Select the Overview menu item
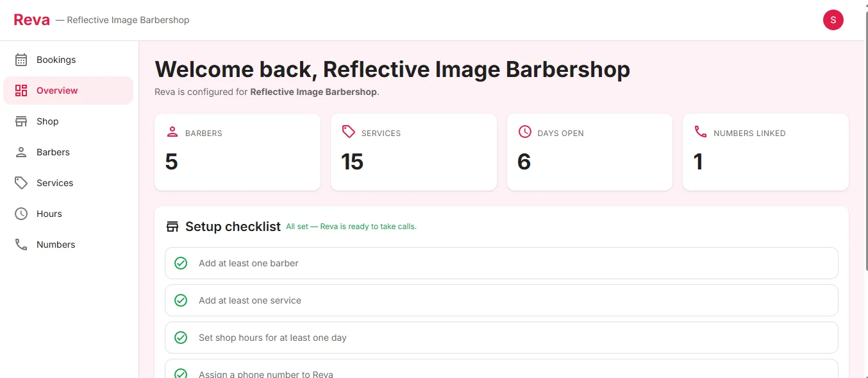This screenshot has width=868, height=378. 69,90
